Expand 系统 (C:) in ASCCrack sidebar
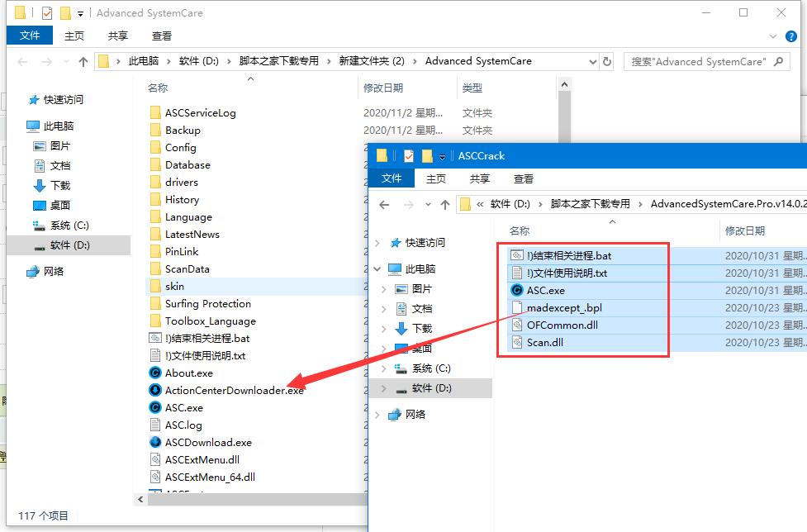The image size is (807, 532). click(x=384, y=368)
